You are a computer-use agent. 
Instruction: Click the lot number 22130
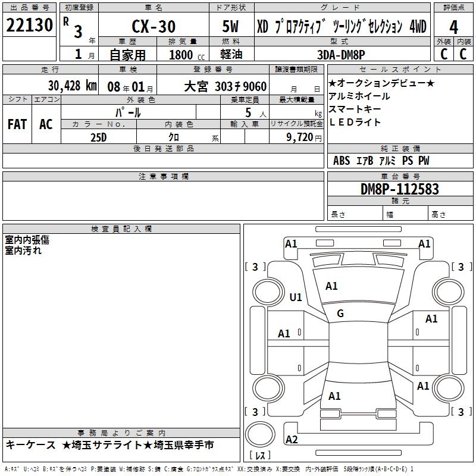(x=29, y=25)
